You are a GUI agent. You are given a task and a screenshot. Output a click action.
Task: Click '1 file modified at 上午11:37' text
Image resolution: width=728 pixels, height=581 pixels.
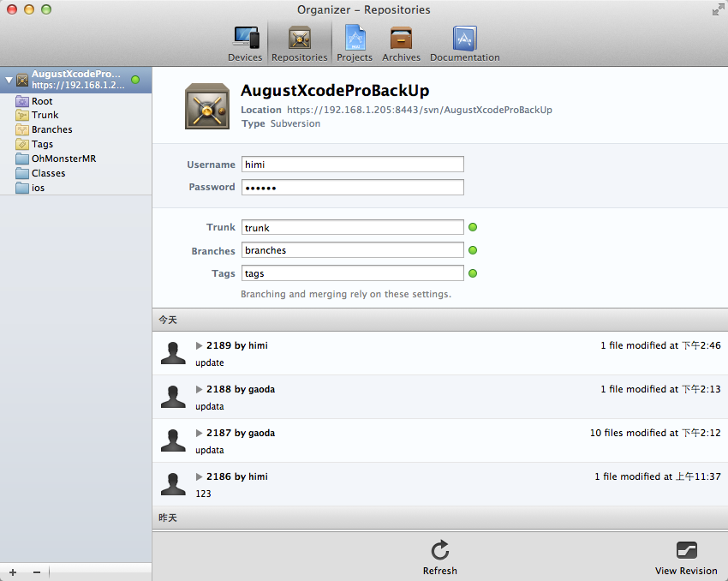[x=658, y=476]
